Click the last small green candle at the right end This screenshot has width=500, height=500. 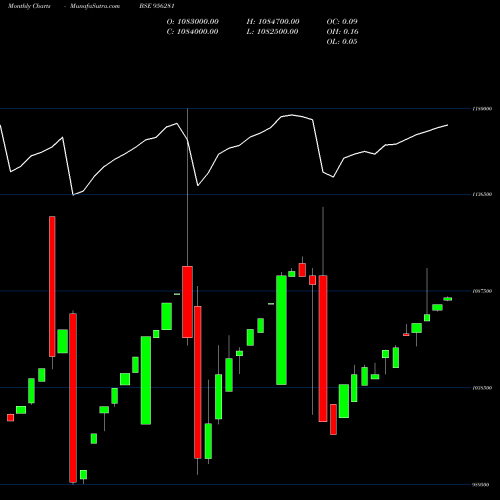(x=447, y=299)
